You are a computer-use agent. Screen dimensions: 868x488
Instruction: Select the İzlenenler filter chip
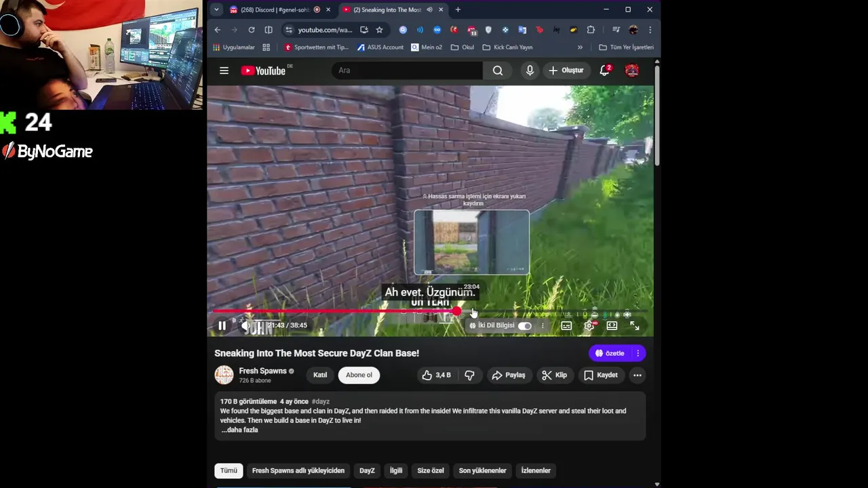(x=536, y=470)
